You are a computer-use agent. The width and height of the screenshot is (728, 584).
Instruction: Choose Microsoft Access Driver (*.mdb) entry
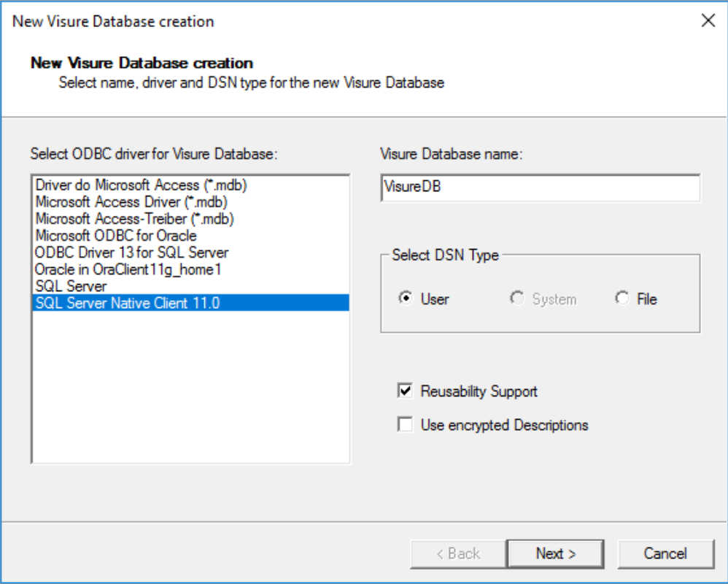tap(191, 202)
